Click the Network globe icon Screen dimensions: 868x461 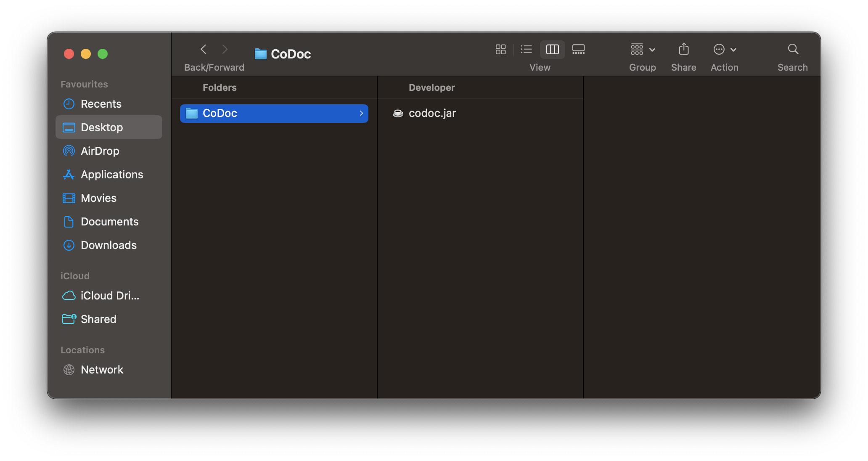(69, 370)
